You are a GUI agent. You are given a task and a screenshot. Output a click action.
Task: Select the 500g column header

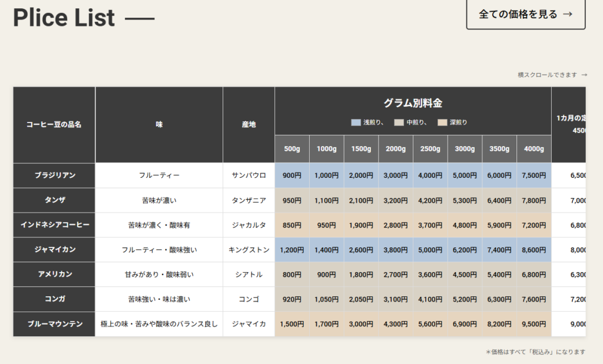[x=292, y=149]
